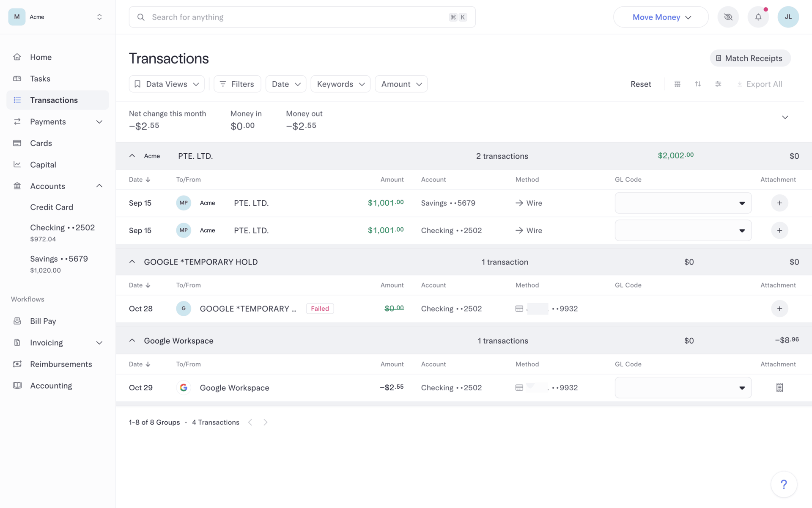Image resolution: width=812 pixels, height=508 pixels.
Task: Go to previous page arrow
Action: [250, 422]
